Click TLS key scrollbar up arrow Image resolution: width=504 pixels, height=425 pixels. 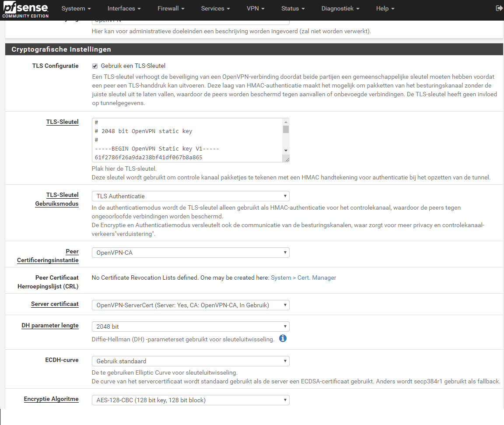pyautogui.click(x=286, y=122)
